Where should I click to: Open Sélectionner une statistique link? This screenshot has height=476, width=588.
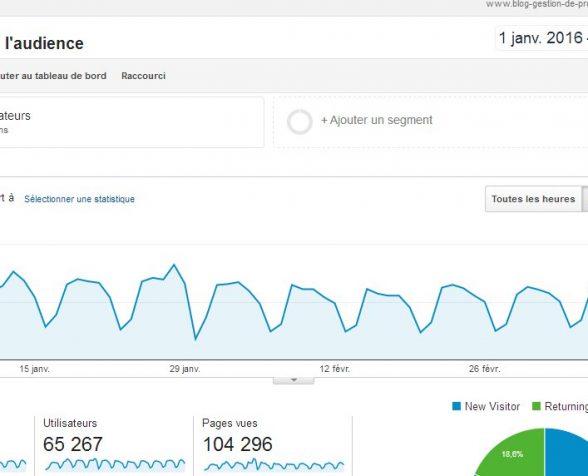(80, 199)
